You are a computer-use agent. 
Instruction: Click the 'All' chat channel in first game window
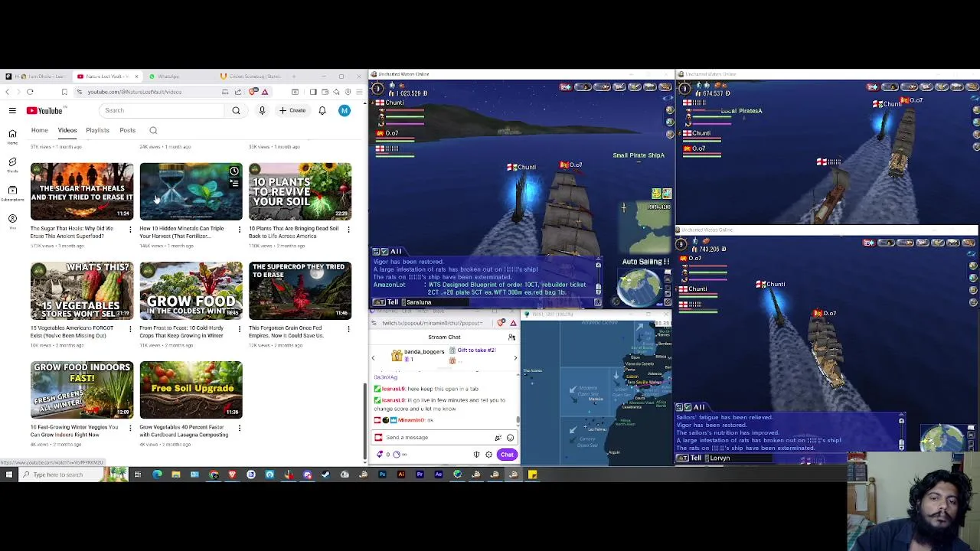point(396,252)
